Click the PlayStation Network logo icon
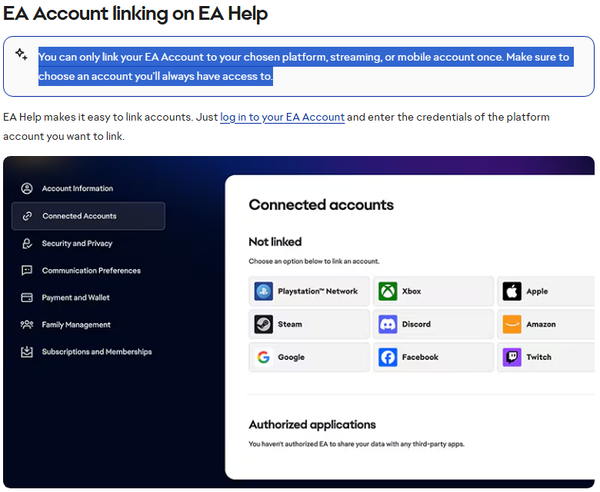Image resolution: width=600 pixels, height=492 pixels. [263, 291]
